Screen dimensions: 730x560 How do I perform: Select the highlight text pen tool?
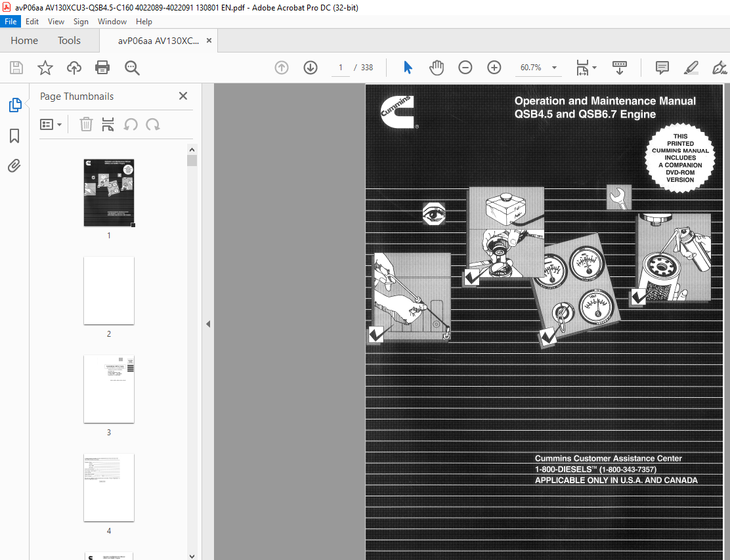coord(691,68)
